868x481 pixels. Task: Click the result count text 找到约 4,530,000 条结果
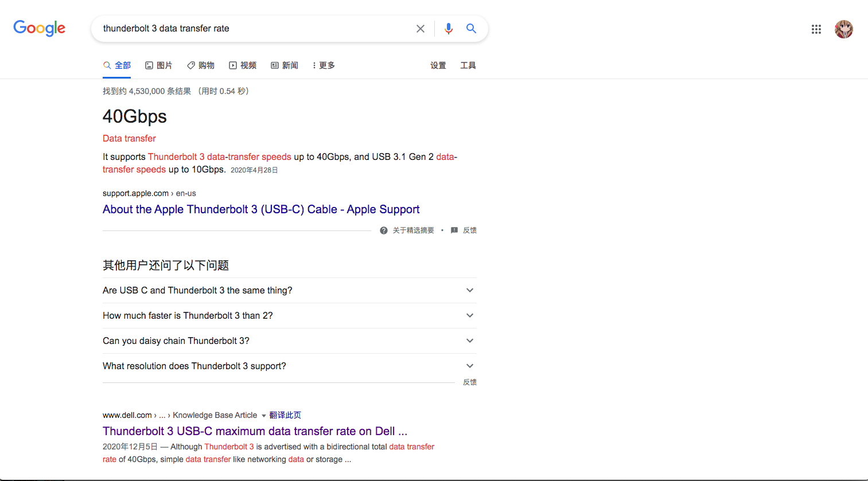(x=147, y=91)
